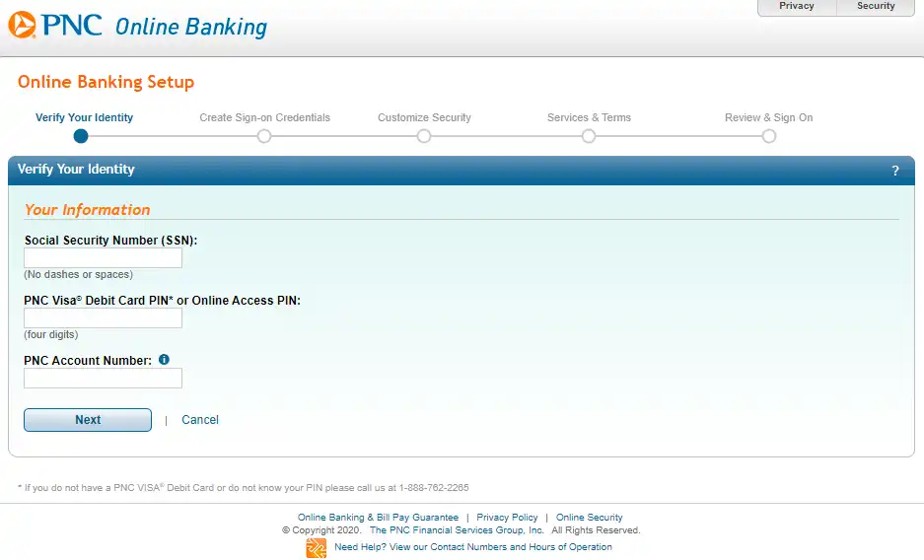Select the Create Sign-on Credentials step circle

pos(264,137)
